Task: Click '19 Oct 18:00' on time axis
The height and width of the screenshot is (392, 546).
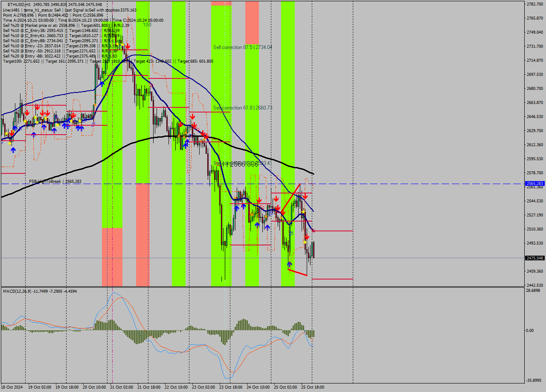Action: [x=67, y=387]
